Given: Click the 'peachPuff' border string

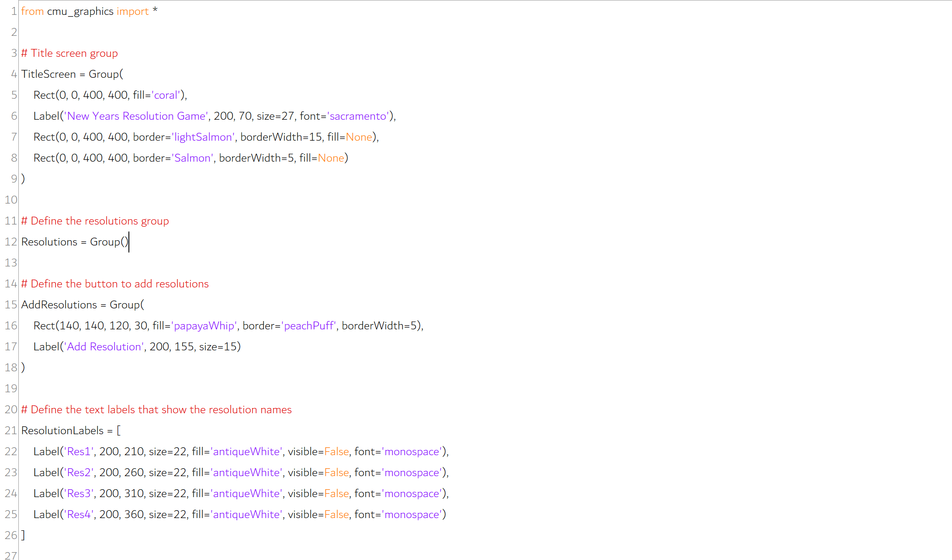Looking at the screenshot, I should click(309, 326).
